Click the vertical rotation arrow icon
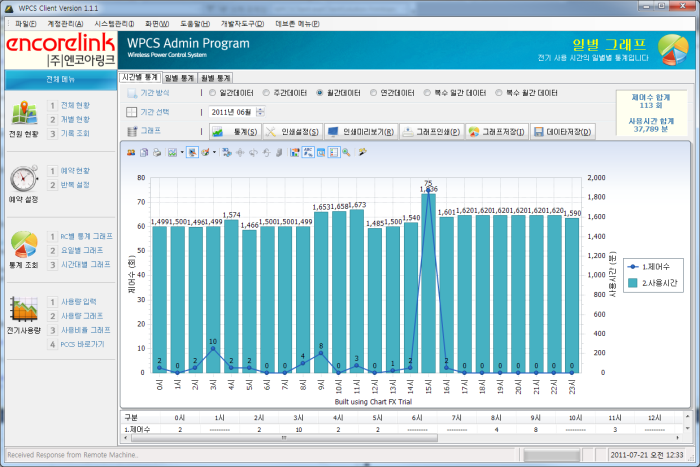This screenshot has width=700, height=467. [266, 153]
